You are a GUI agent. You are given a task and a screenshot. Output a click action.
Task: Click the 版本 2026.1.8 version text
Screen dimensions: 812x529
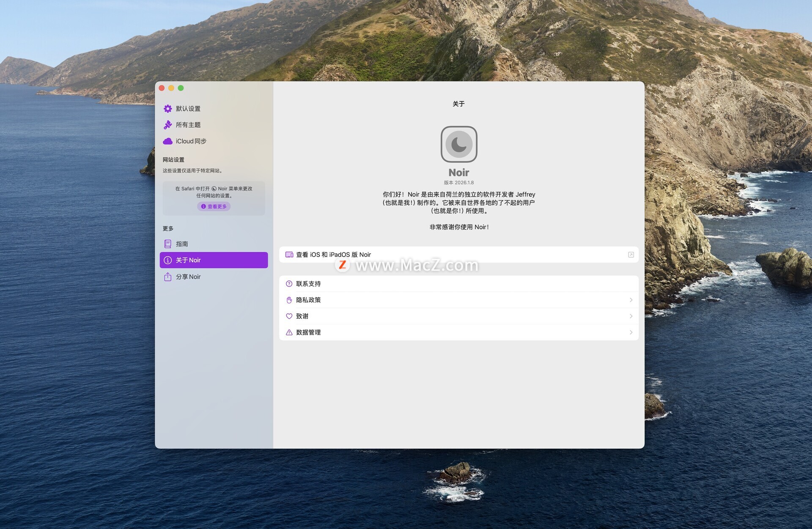coord(459,183)
